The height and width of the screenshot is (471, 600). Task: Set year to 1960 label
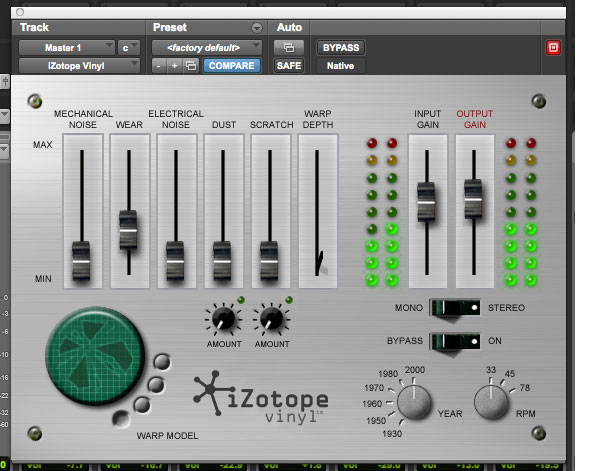[372, 404]
